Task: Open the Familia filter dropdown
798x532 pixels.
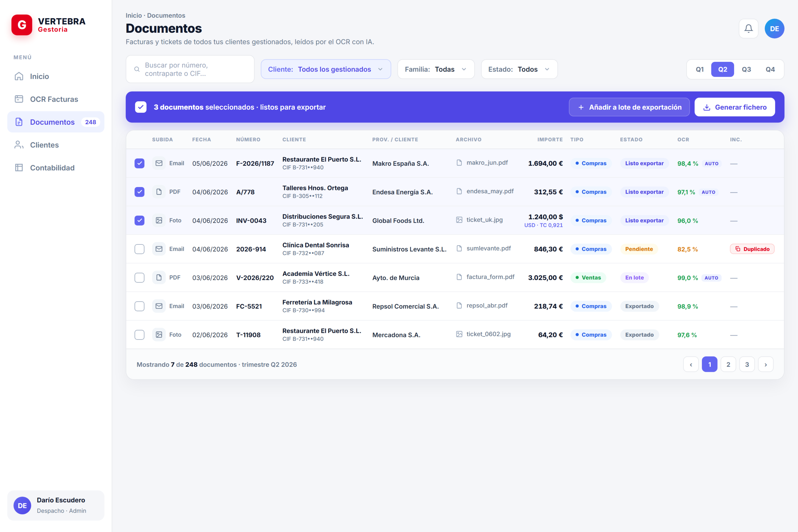Action: [436, 69]
